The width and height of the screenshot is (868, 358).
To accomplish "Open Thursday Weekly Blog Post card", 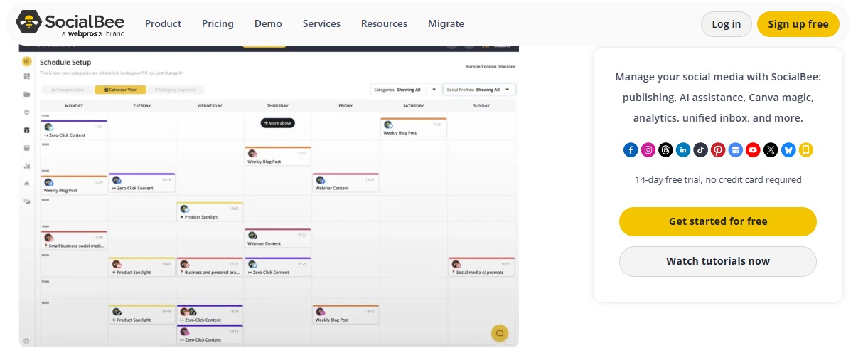I will pyautogui.click(x=278, y=157).
